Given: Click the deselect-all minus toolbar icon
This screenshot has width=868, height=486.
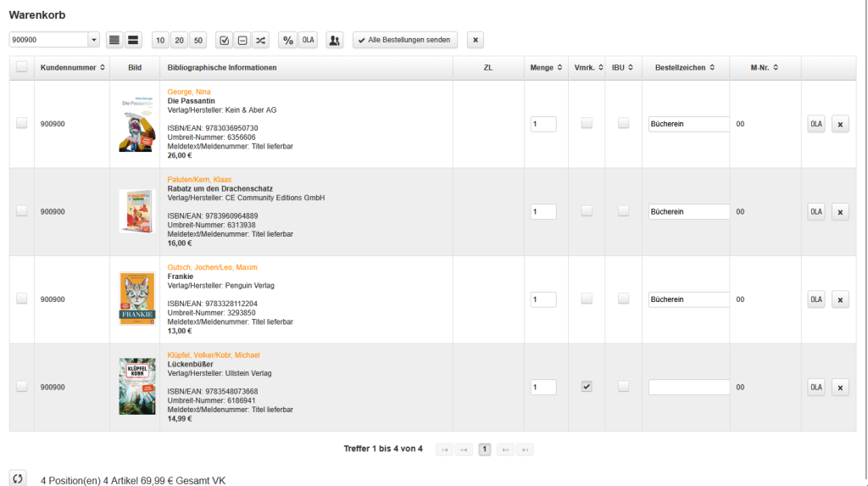Looking at the screenshot, I should pyautogui.click(x=242, y=40).
